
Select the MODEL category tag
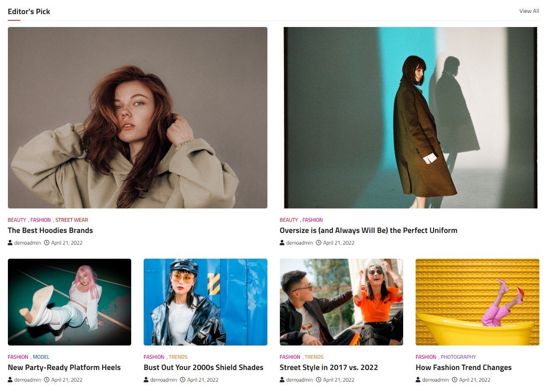point(41,357)
